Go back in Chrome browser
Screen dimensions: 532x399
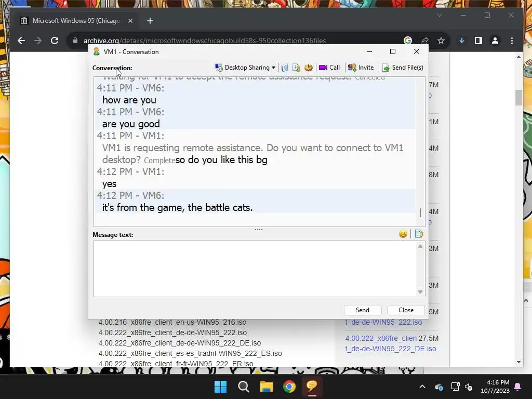click(21, 41)
